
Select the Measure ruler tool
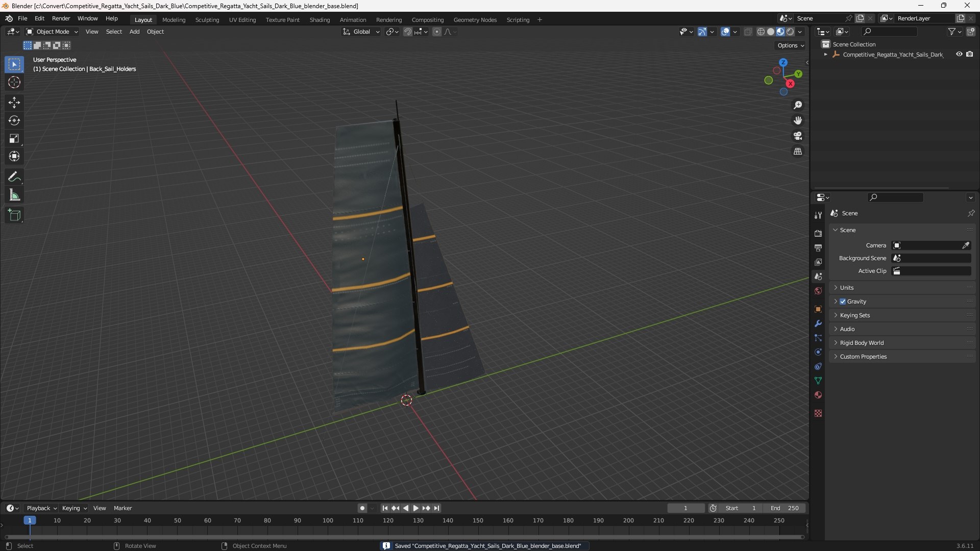[14, 195]
